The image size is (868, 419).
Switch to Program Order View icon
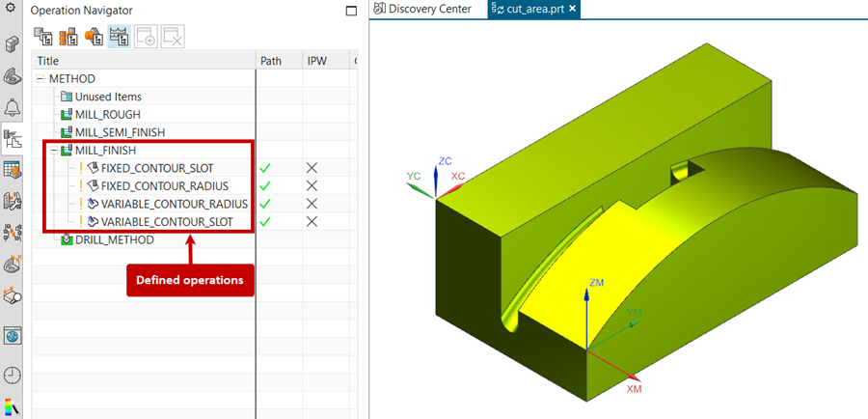pos(42,37)
